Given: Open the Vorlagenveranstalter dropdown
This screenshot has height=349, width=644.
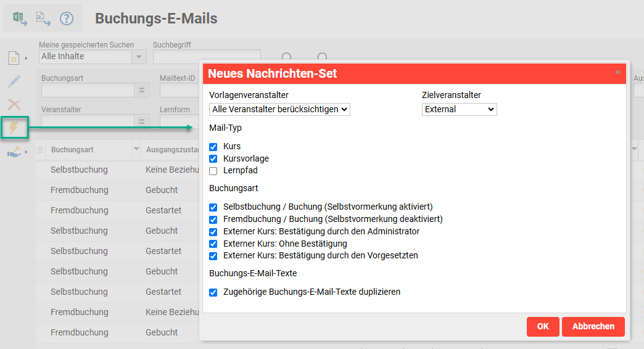Looking at the screenshot, I should (x=279, y=109).
